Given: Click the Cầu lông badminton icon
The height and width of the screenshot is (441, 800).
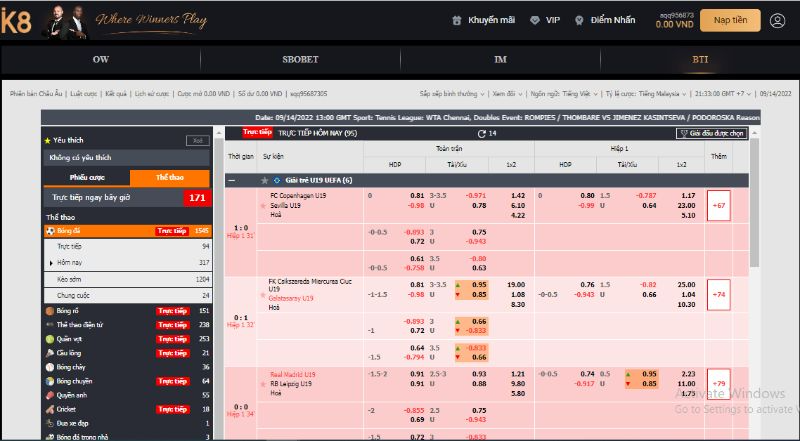Looking at the screenshot, I should click(x=49, y=353).
